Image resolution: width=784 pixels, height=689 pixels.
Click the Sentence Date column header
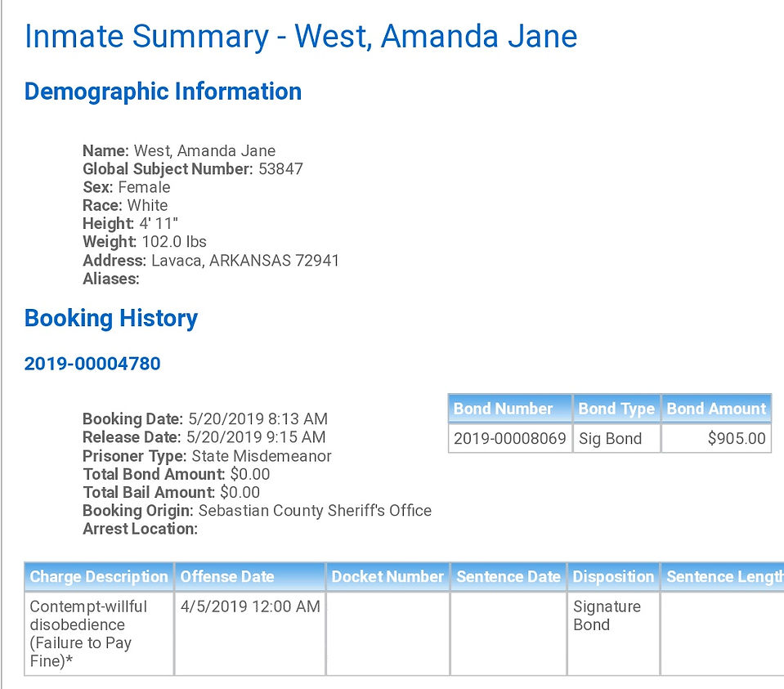[x=508, y=576]
